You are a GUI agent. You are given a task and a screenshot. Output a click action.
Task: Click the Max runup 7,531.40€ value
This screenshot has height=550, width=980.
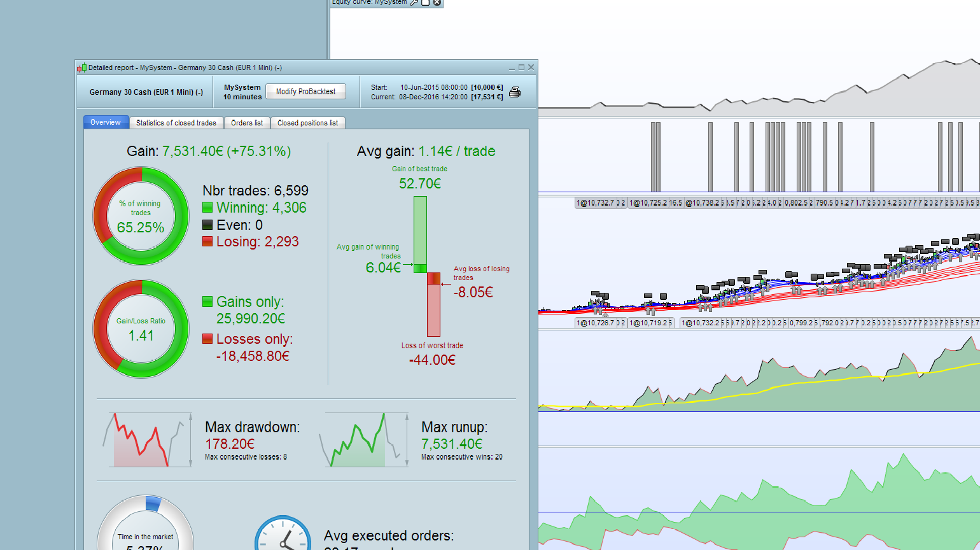pyautogui.click(x=452, y=444)
